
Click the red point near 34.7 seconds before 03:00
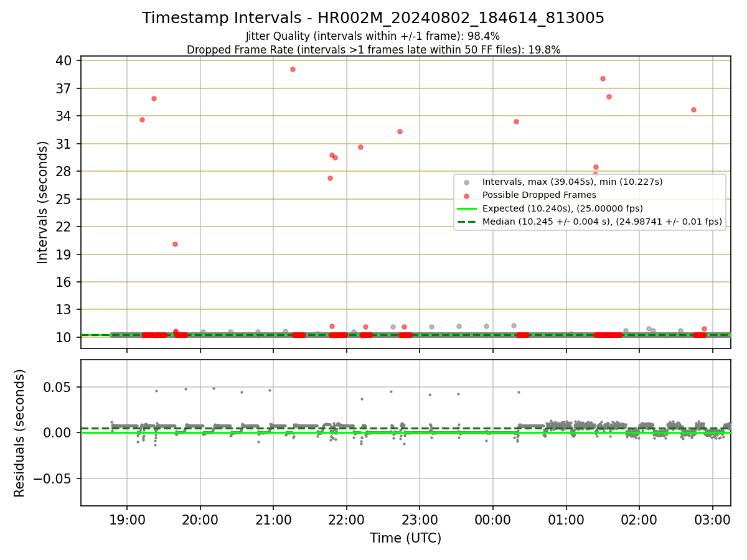click(x=693, y=110)
